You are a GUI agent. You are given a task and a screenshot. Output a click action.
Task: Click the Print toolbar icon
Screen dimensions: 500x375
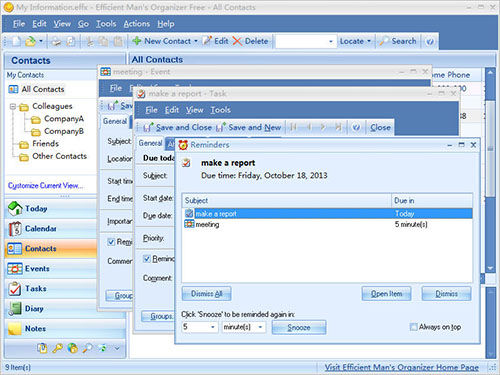[56, 41]
